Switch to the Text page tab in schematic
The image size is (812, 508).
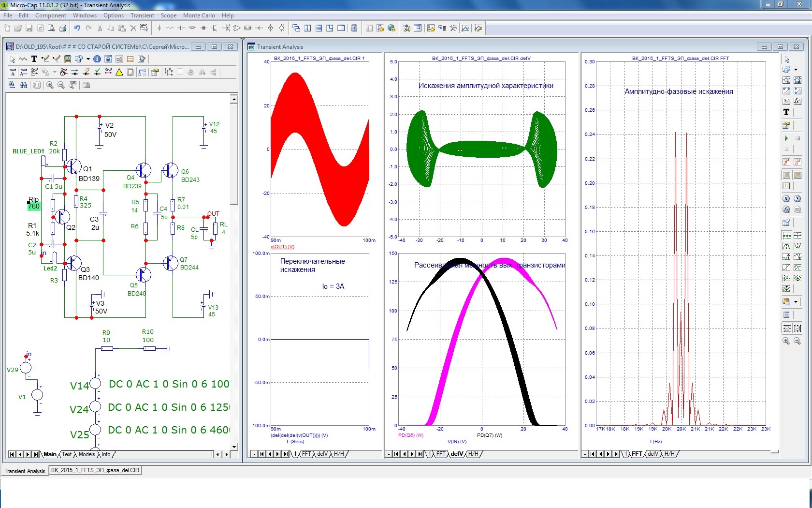67,454
